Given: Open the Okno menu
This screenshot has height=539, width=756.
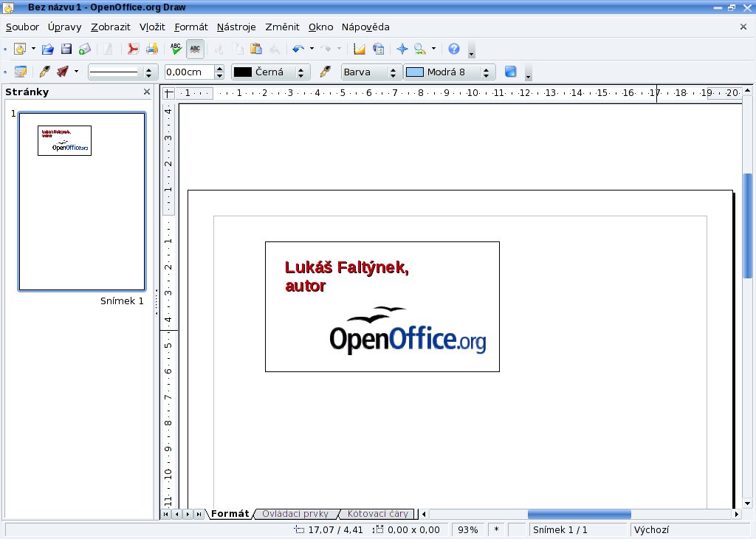Looking at the screenshot, I should tap(320, 27).
